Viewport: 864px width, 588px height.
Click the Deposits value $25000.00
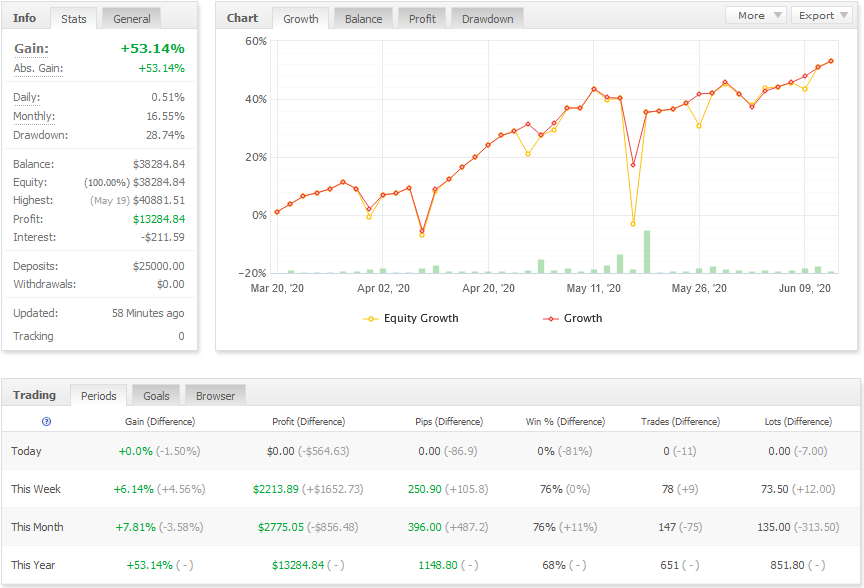point(159,266)
